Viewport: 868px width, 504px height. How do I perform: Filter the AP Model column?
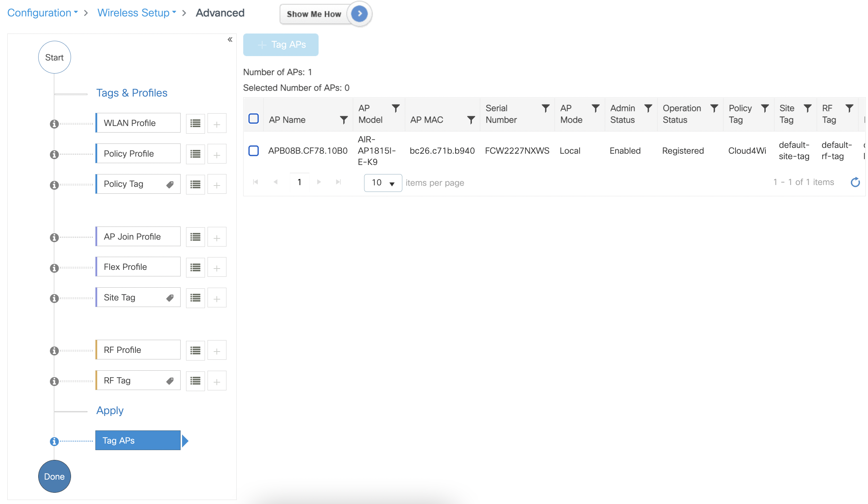coord(396,108)
